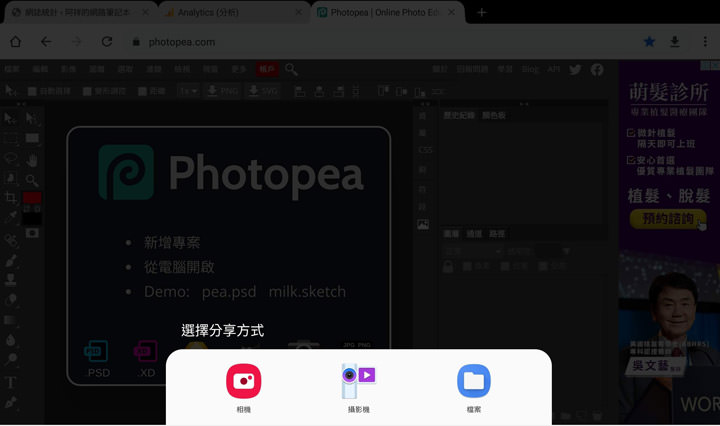The image size is (720, 426).
Task: Open the 1x scale dropdown
Action: click(188, 91)
